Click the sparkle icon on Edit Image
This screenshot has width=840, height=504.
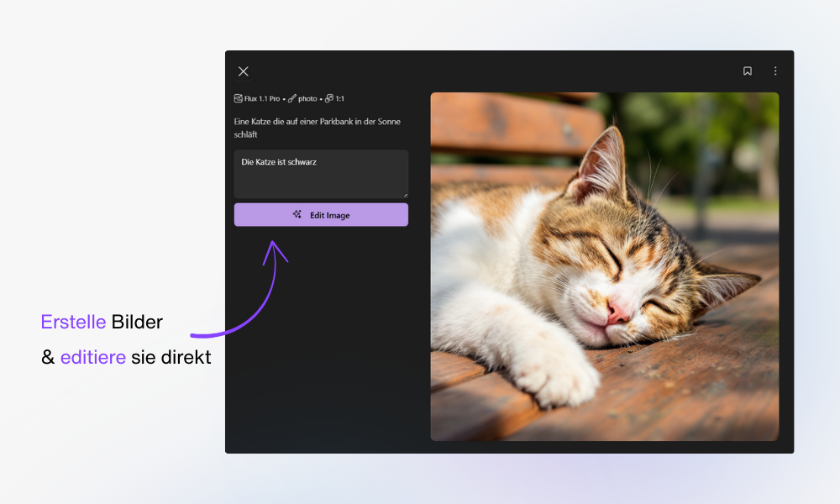[x=297, y=214]
